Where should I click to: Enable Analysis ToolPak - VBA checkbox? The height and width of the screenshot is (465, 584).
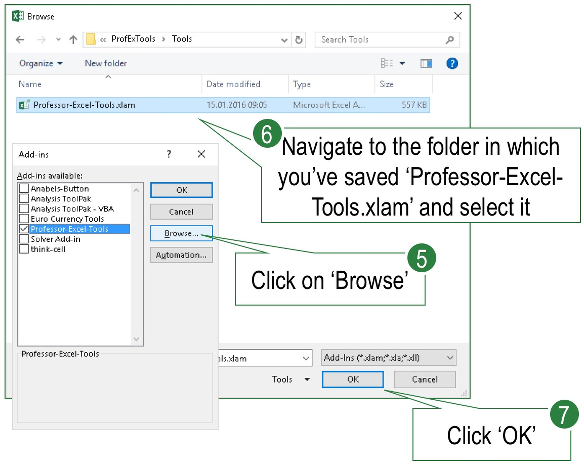point(24,209)
